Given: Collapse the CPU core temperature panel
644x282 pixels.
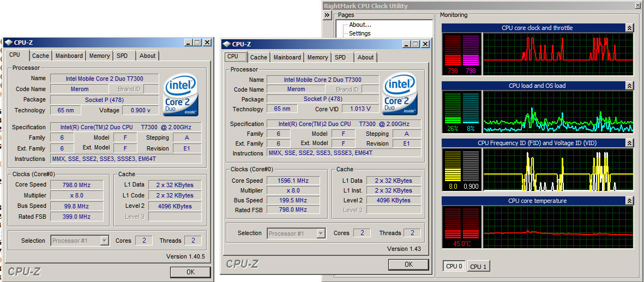Looking at the screenshot, I should tap(629, 201).
